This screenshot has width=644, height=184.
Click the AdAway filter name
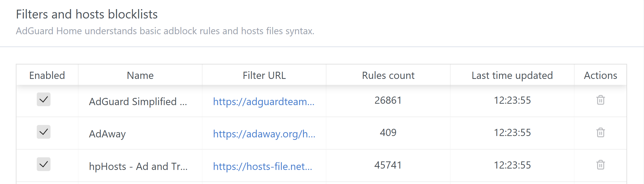[x=107, y=134]
